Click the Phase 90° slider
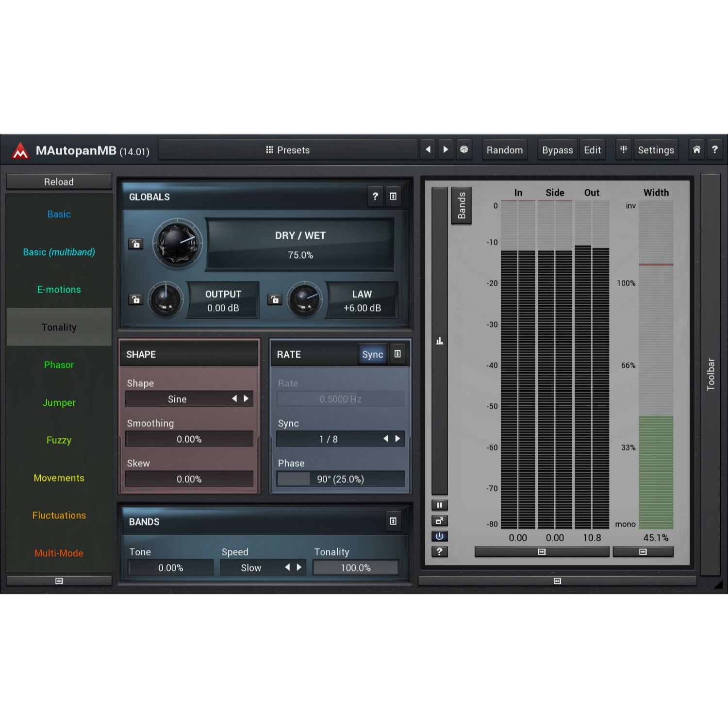The image size is (728, 728). tap(340, 479)
